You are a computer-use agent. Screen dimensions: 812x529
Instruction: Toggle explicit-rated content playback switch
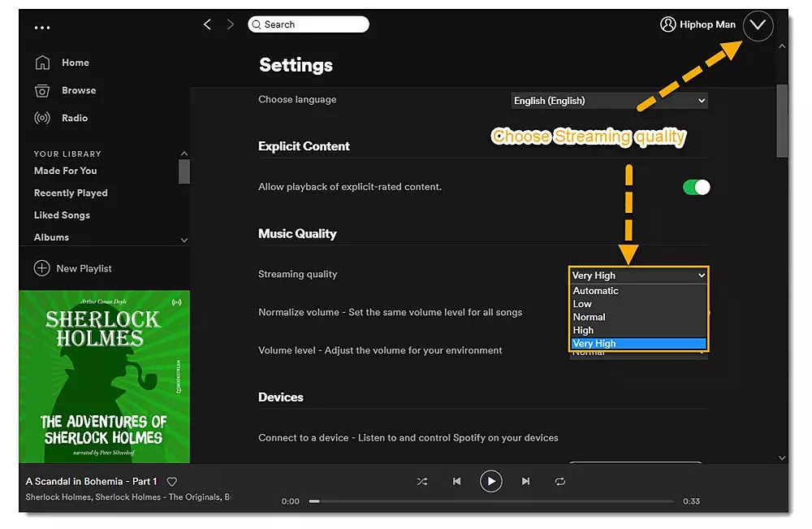point(697,187)
